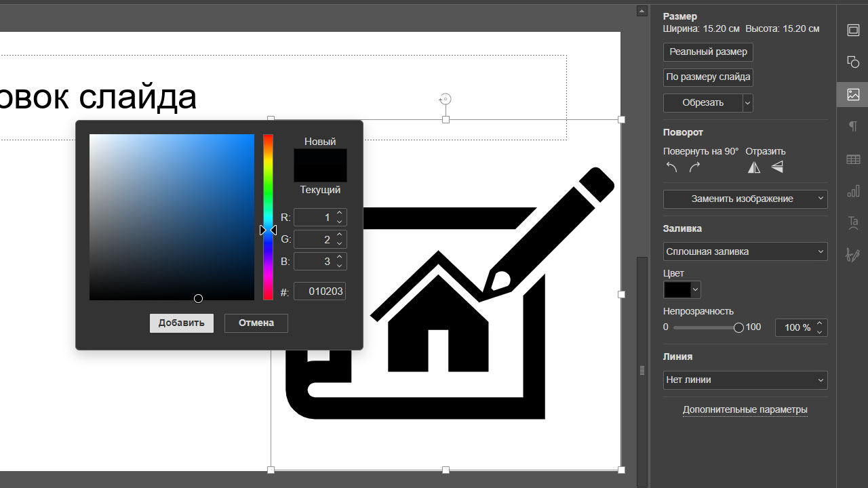Open slide settings sidebar icon
This screenshot has width=868, height=488.
tap(853, 30)
